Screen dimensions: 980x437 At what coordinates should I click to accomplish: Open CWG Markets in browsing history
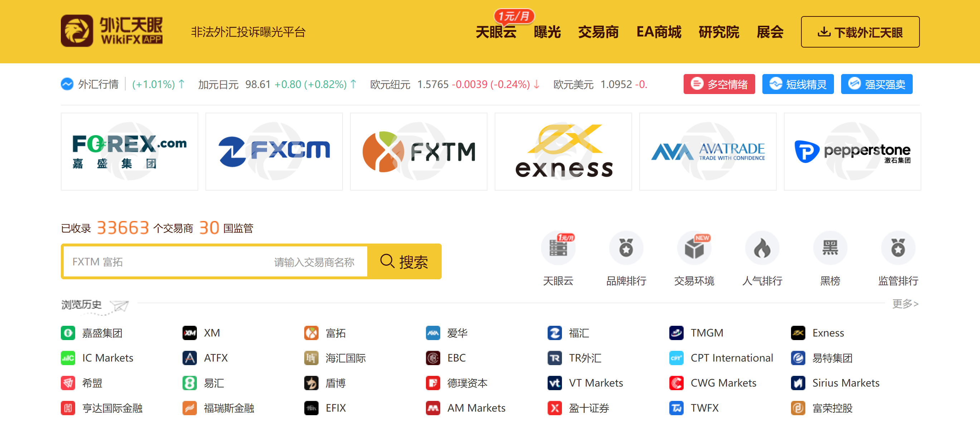click(713, 383)
